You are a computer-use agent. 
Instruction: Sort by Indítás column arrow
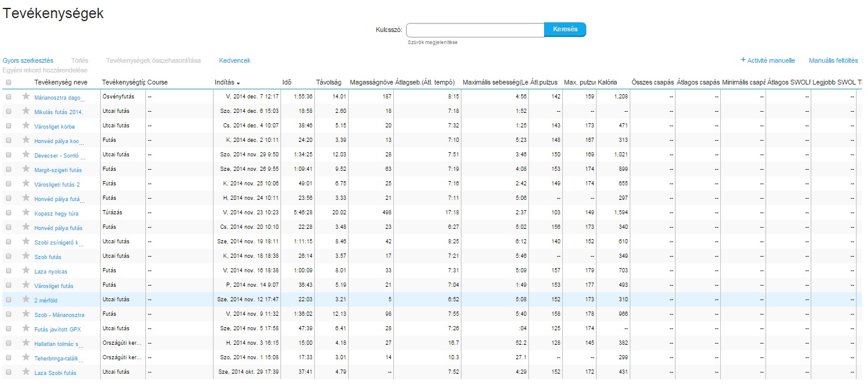[x=238, y=83]
